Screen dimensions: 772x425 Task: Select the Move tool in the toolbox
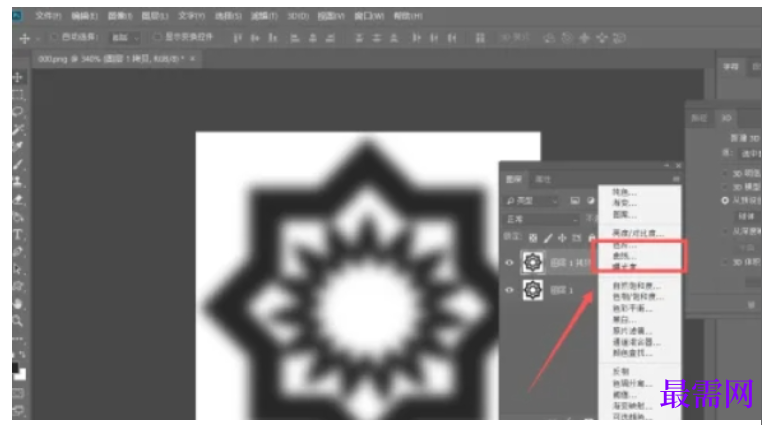click(18, 77)
